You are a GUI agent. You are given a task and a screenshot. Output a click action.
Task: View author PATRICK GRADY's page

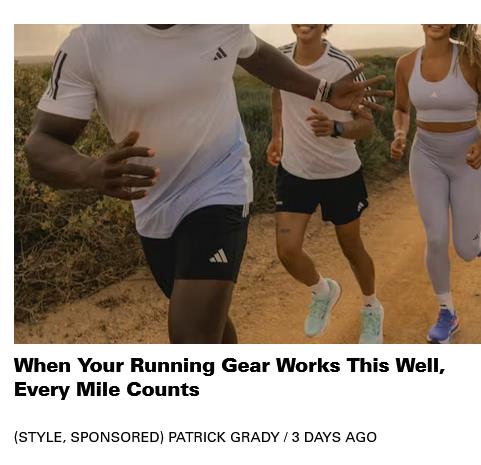224,437
